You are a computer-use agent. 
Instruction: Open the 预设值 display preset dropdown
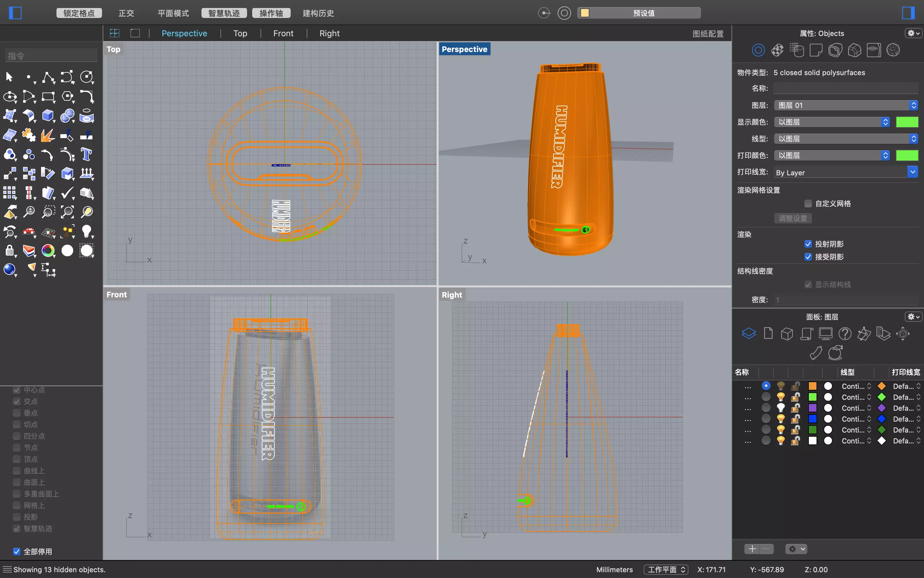coord(639,13)
